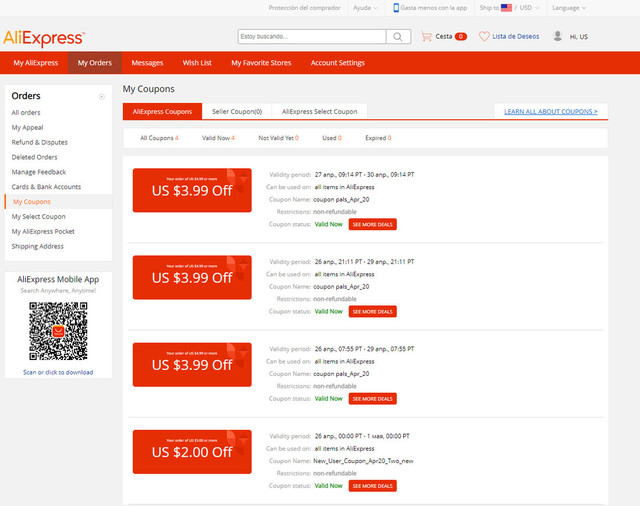Filter by Not Valid Yet coupons
This screenshot has height=506, width=640.
278,138
